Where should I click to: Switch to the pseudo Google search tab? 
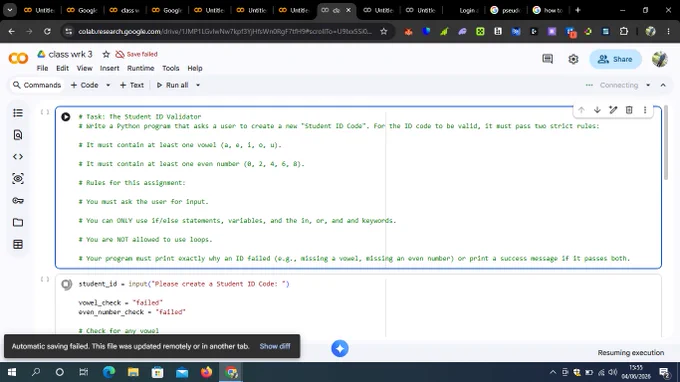505,10
